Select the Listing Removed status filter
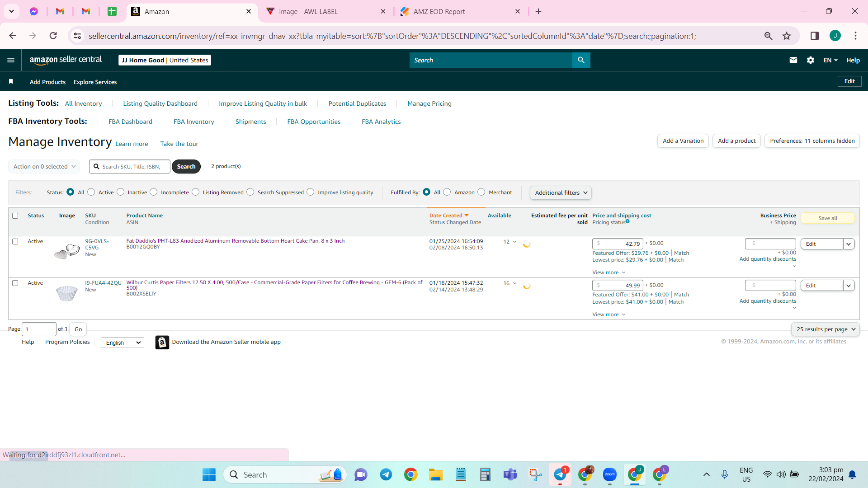868x488 pixels. [x=196, y=192]
